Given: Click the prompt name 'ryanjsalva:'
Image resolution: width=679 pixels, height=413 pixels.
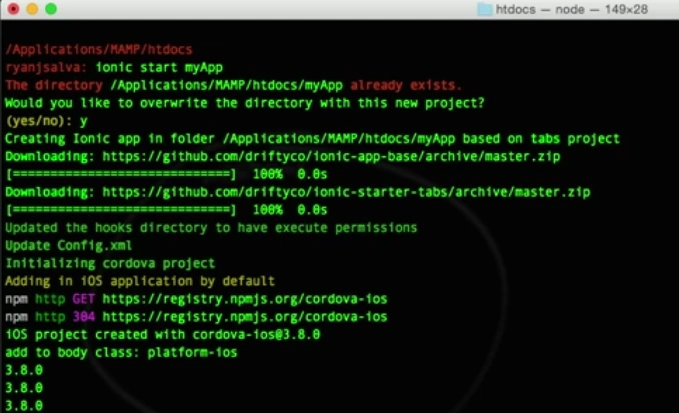Looking at the screenshot, I should 46,68.
